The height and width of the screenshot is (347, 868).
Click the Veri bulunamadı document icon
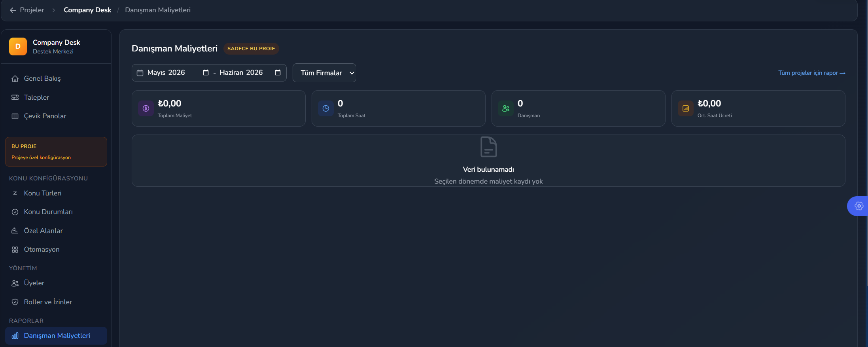point(488,147)
